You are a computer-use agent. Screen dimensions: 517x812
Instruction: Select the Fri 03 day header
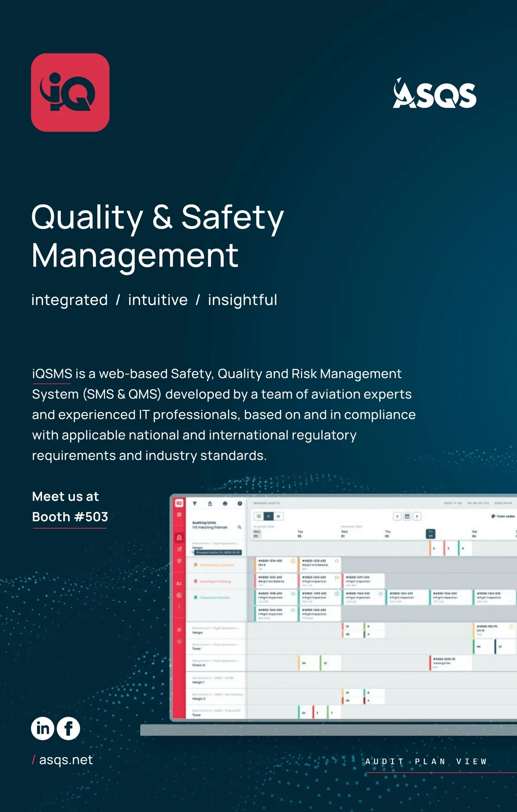click(x=430, y=534)
